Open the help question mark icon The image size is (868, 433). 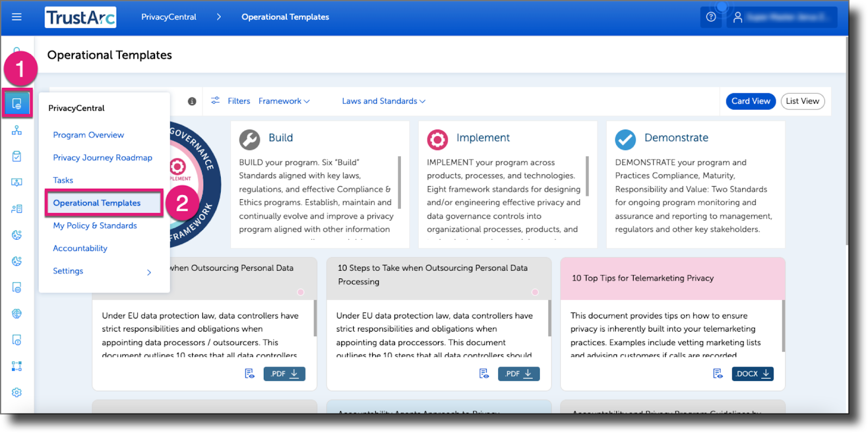click(x=711, y=17)
